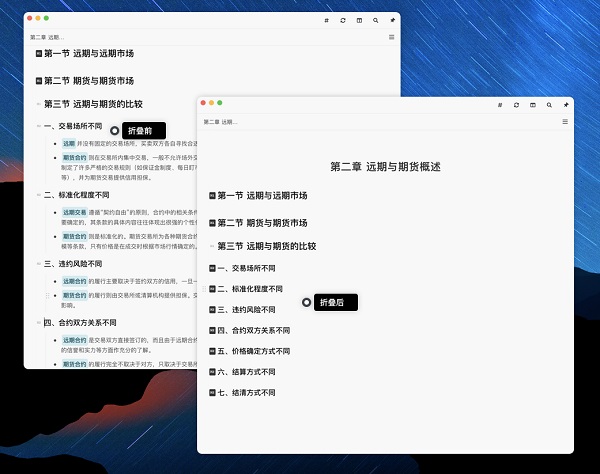Unfold 六、结算方式不同 in front window
The image size is (600, 474).
tap(212, 372)
